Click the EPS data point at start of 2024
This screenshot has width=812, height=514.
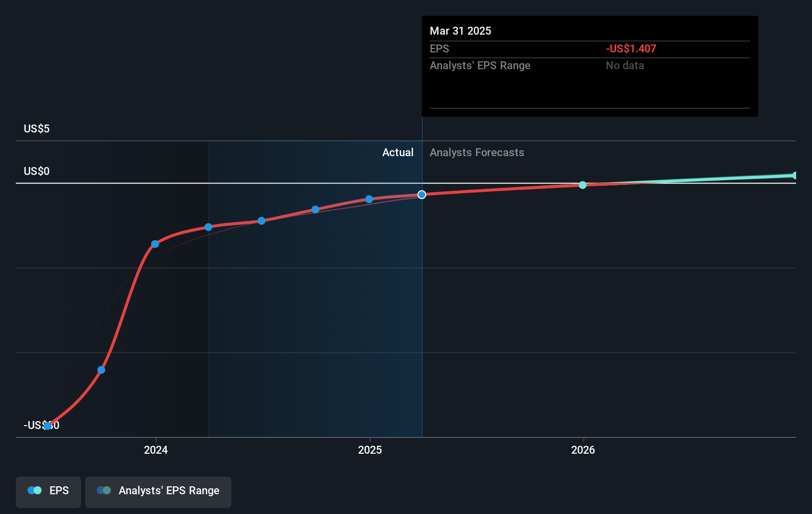(155, 244)
